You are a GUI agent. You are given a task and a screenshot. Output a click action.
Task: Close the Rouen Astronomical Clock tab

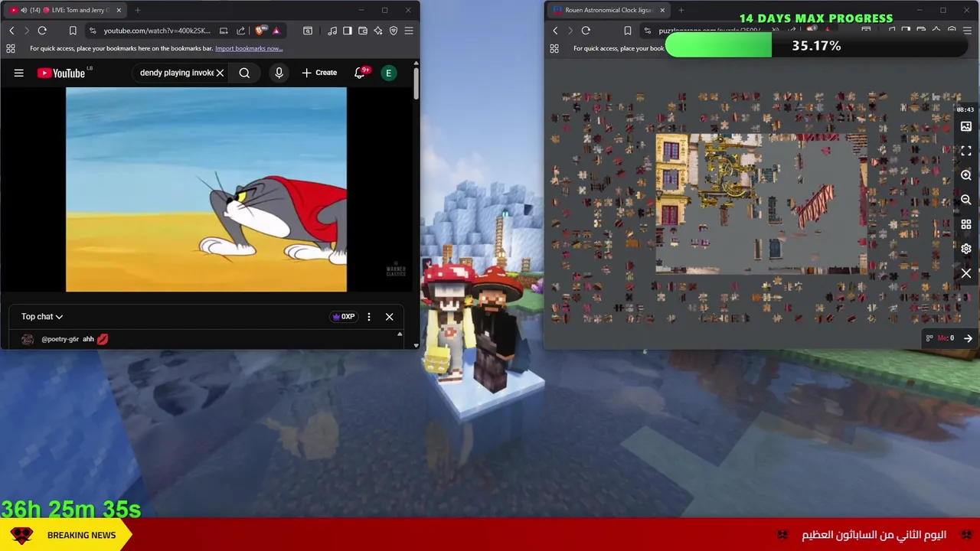click(662, 10)
